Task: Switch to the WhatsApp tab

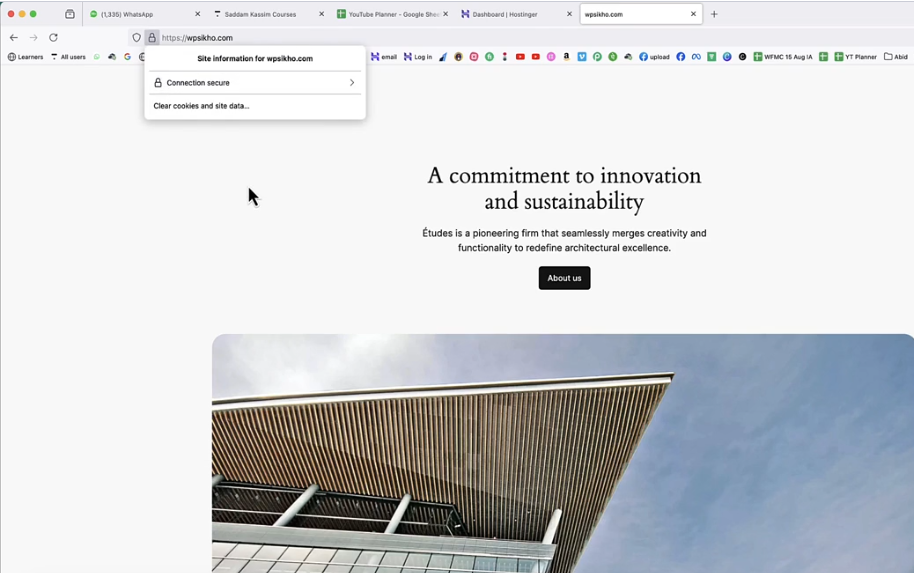Action: click(x=140, y=14)
